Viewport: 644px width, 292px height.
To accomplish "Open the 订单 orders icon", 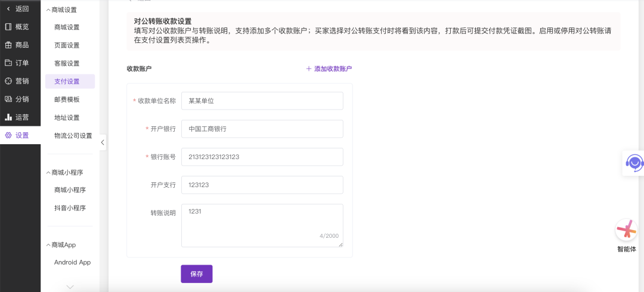I will point(8,63).
